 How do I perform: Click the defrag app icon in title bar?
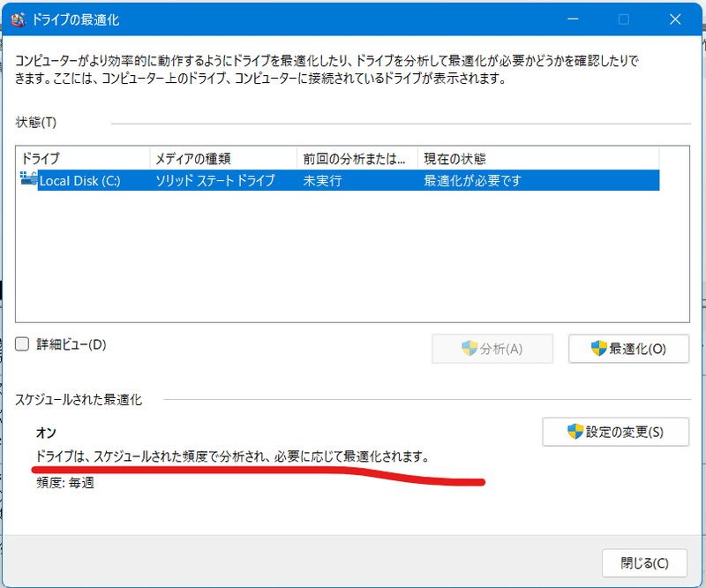coord(18,19)
